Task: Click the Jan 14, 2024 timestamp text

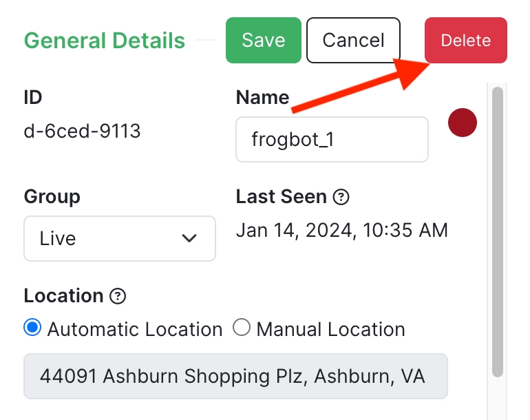Action: pyautogui.click(x=341, y=230)
